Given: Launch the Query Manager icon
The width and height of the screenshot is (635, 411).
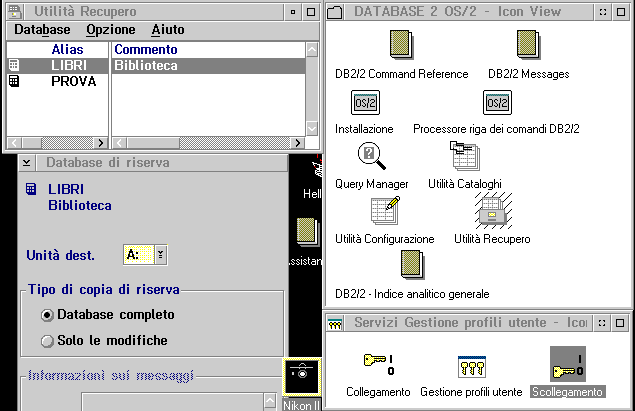Looking at the screenshot, I should point(372,157).
